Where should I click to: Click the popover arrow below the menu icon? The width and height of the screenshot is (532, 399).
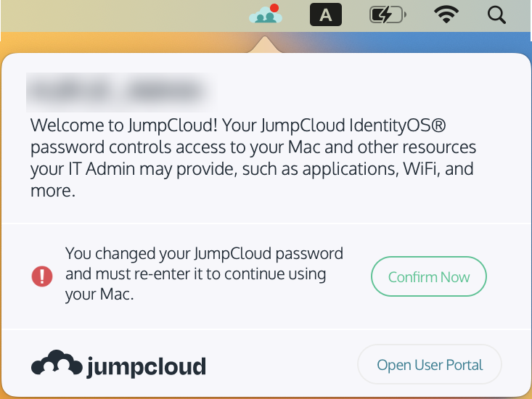264,46
